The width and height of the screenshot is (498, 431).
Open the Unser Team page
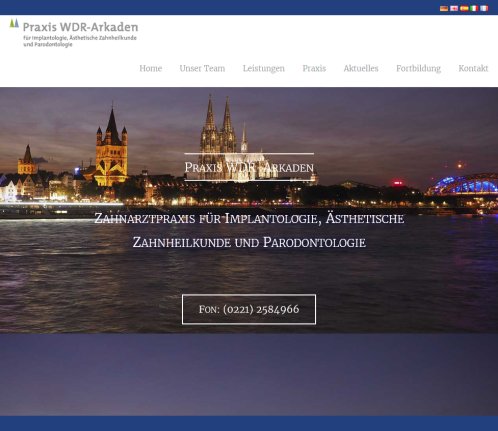coord(202,68)
